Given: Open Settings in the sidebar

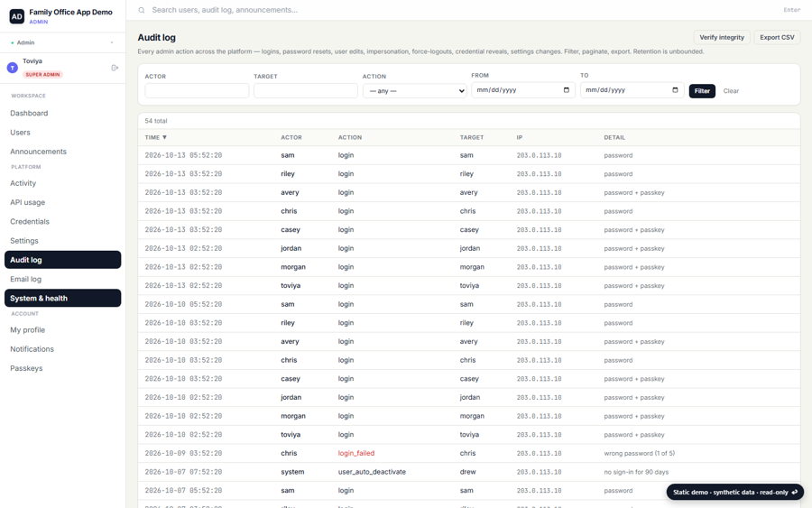Looking at the screenshot, I should (62, 240).
